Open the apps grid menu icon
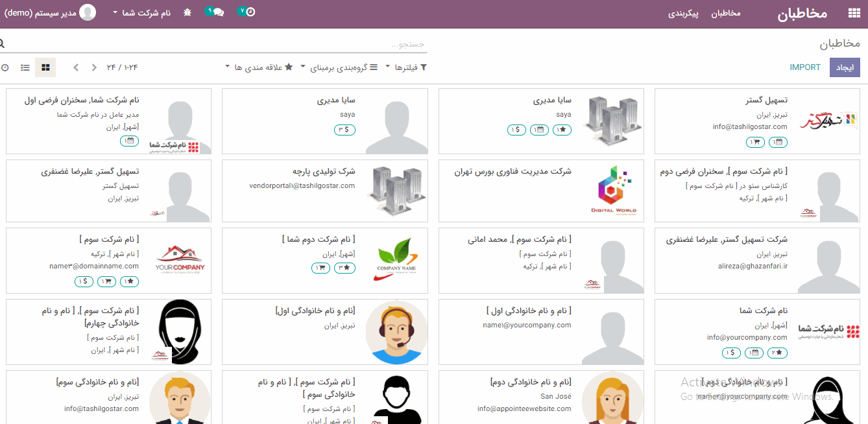This screenshot has height=424, width=868. pyautogui.click(x=854, y=13)
